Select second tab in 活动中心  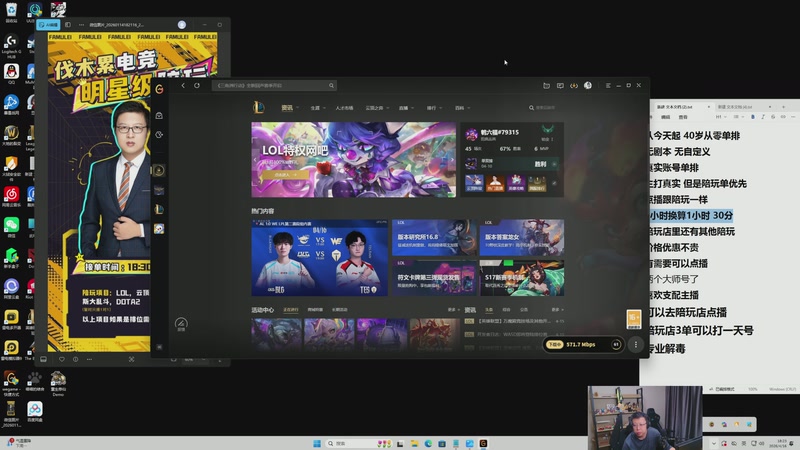pyautogui.click(x=315, y=310)
